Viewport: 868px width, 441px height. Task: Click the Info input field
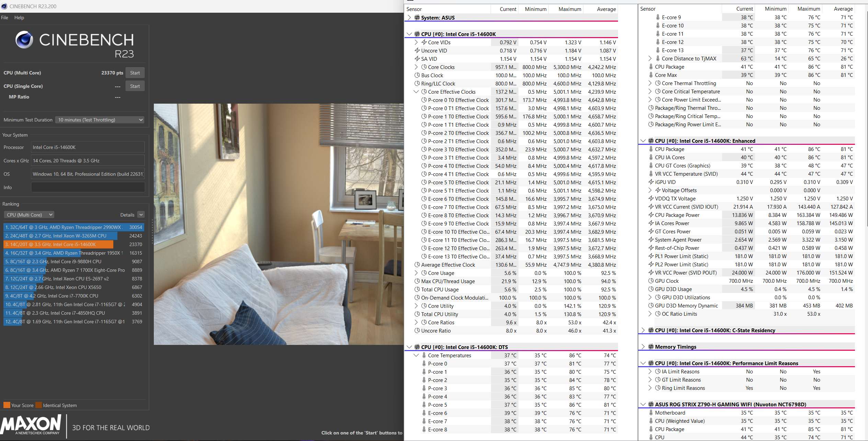coord(88,187)
